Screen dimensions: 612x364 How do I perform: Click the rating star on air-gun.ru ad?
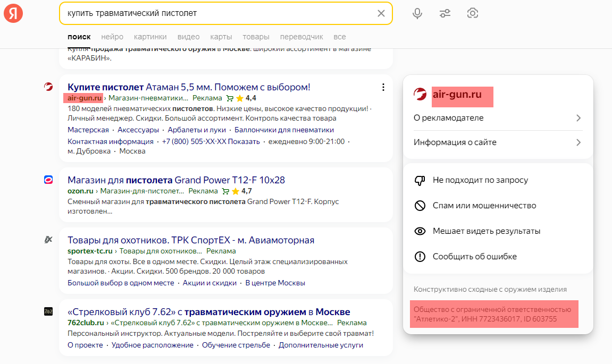click(x=240, y=98)
